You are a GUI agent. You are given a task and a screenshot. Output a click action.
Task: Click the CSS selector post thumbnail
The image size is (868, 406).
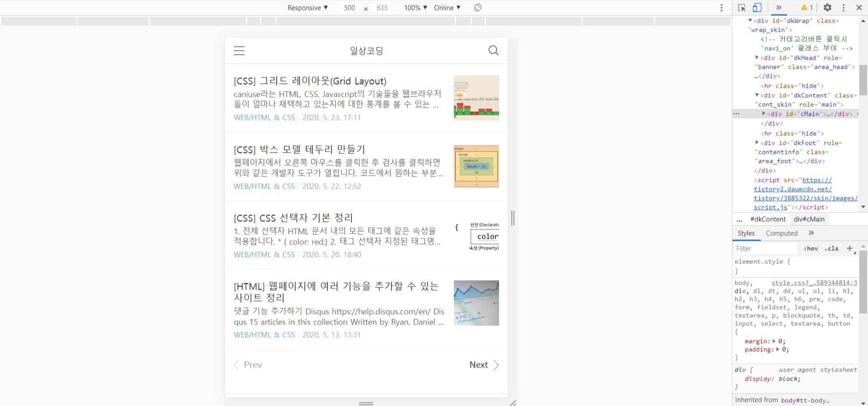476,235
